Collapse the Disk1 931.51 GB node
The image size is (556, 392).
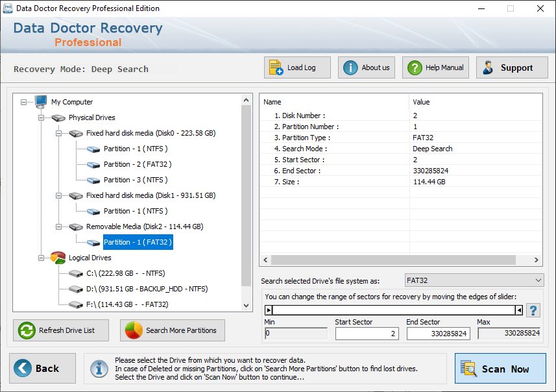[x=58, y=195]
